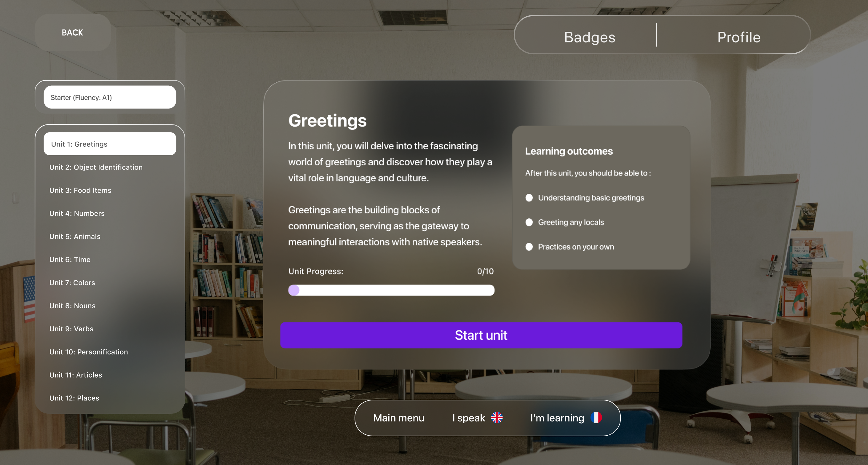Expand Unit 2 Object Identification
868x465 pixels.
(x=97, y=167)
